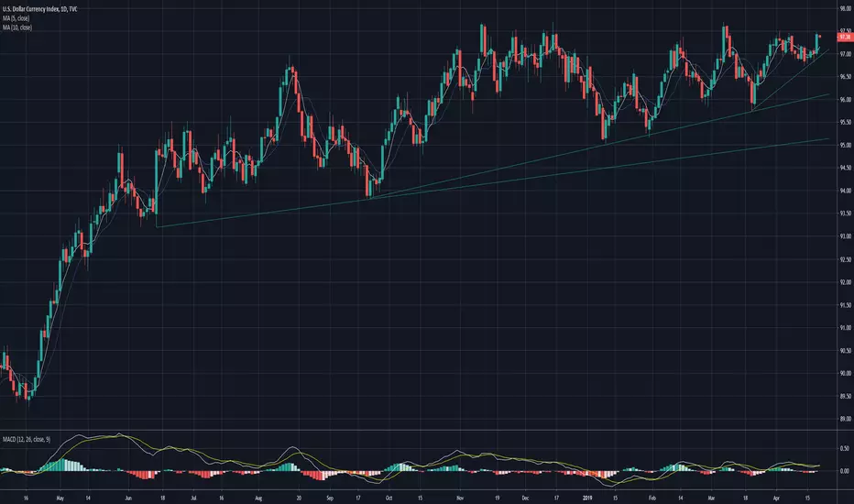Click the 94.50 price scale label
Screen dimensions: 854x504
[x=846, y=168]
